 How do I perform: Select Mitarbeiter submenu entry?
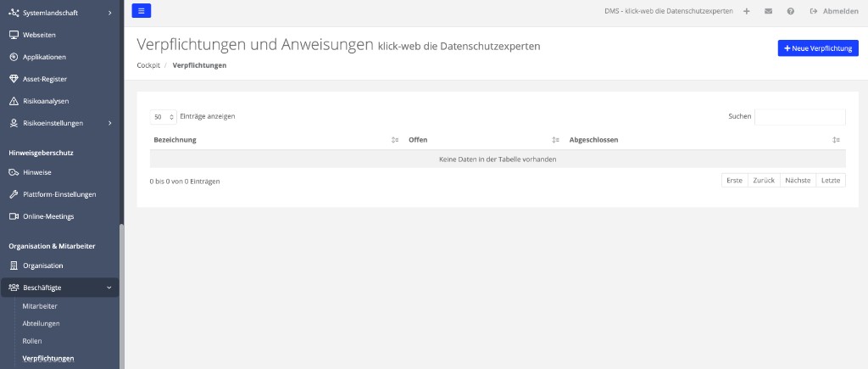[x=40, y=306]
